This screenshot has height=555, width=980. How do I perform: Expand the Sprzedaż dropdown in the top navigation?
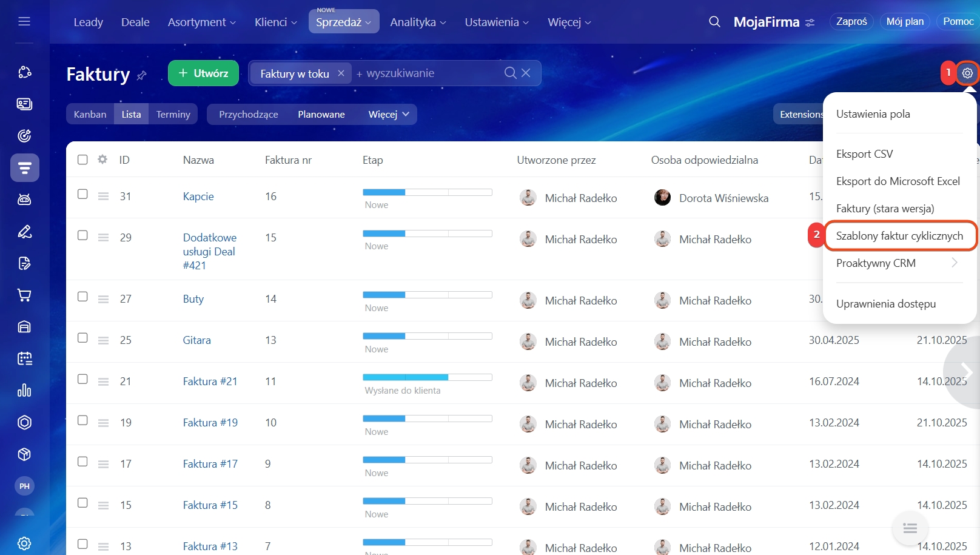point(343,22)
